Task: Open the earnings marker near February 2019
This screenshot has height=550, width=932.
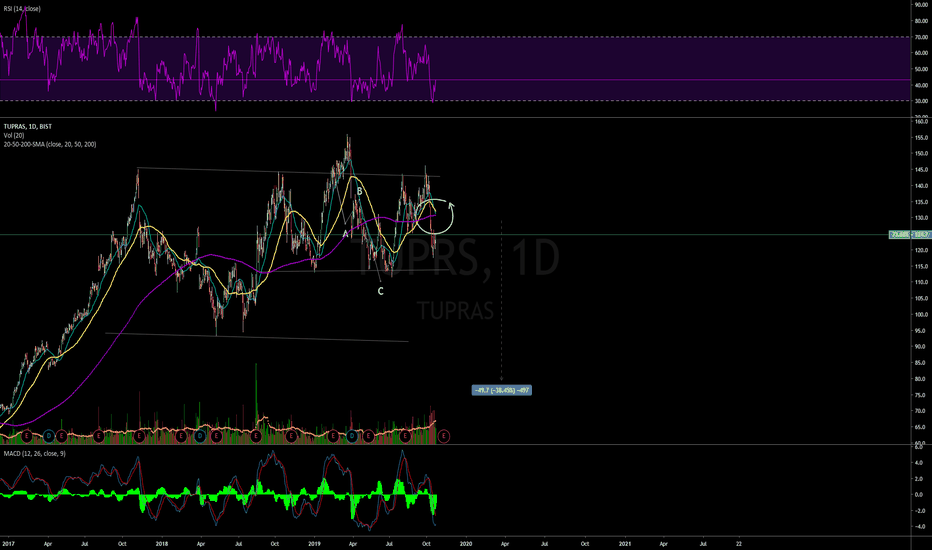Action: (x=333, y=436)
